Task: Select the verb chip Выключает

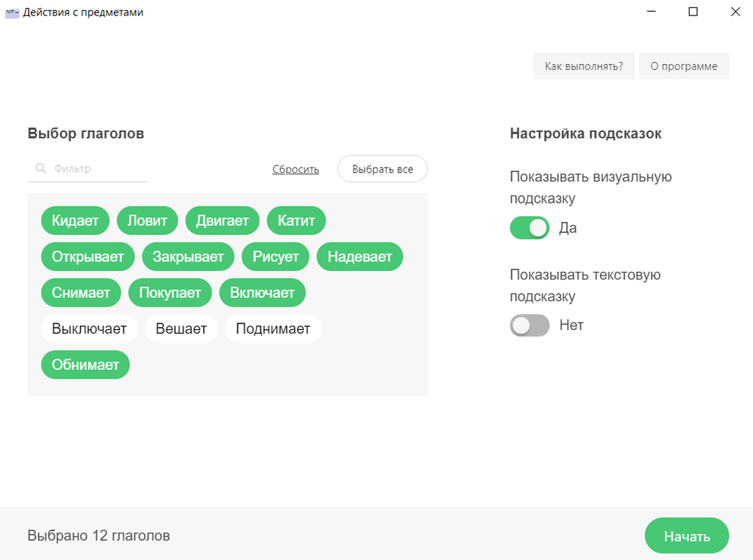Action: click(89, 329)
